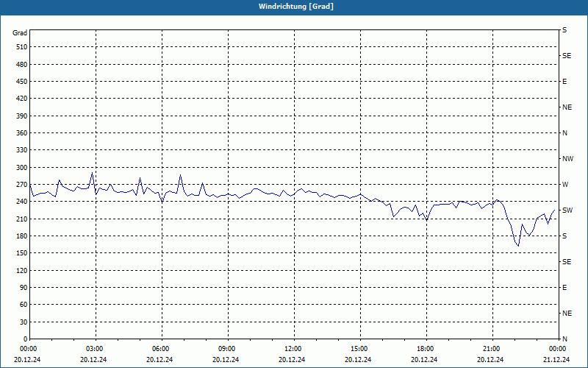Image resolution: width=588 pixels, height=368 pixels.
Task: Select the SW compass label on the right axis
Action: tap(567, 210)
